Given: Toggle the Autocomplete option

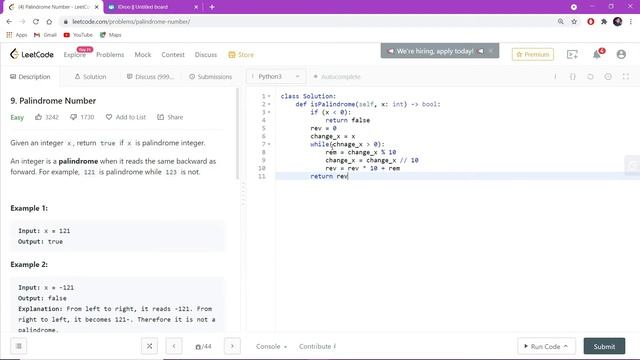Looking at the screenshot, I should click(337, 77).
